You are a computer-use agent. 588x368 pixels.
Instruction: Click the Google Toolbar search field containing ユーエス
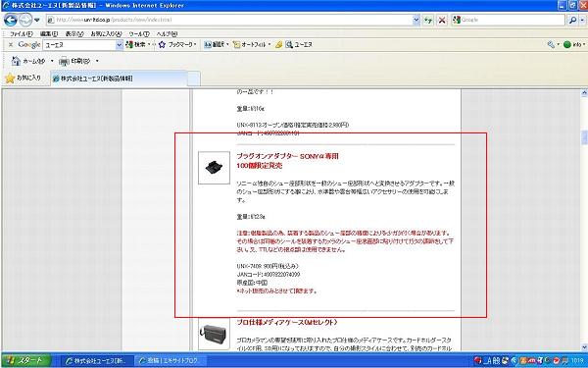point(79,45)
